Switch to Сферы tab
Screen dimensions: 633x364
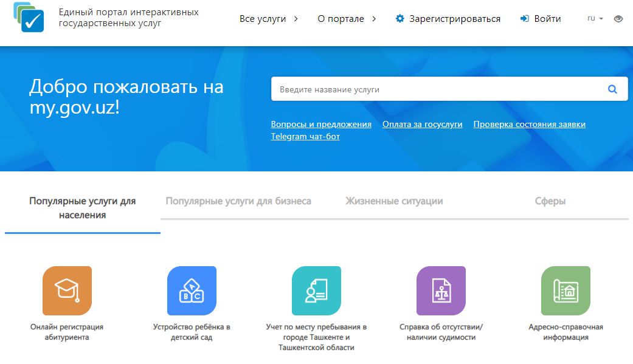[550, 201]
